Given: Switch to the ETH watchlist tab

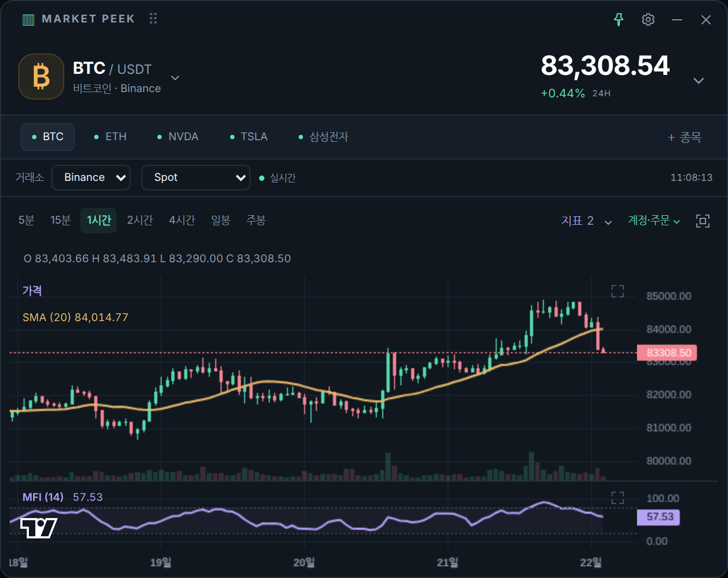Looking at the screenshot, I should coord(110,137).
